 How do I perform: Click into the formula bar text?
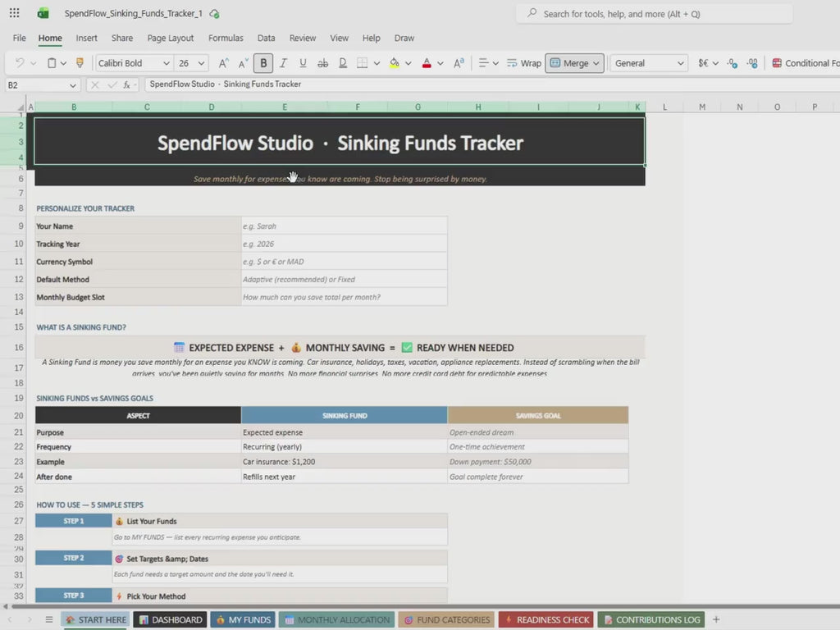pyautogui.click(x=225, y=84)
